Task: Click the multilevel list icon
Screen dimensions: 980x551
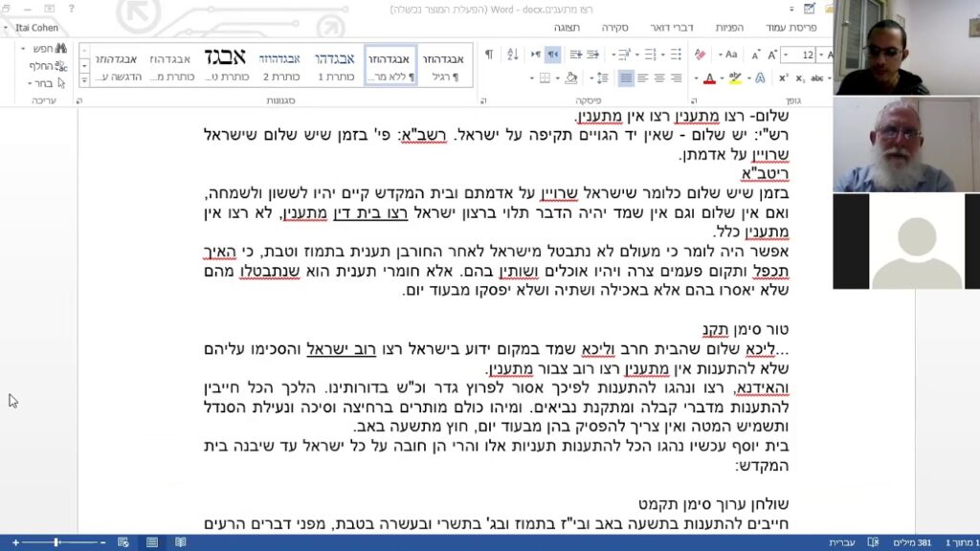Action: [624, 55]
